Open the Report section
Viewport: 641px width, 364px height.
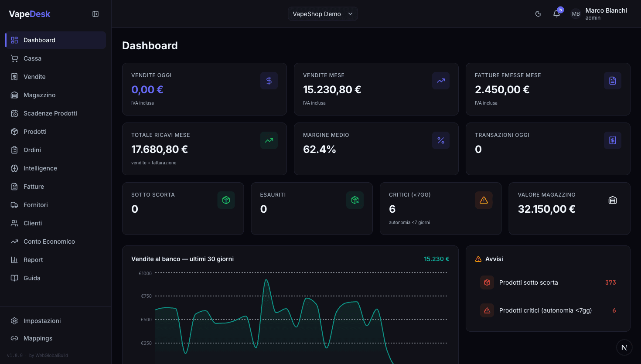pos(33,259)
